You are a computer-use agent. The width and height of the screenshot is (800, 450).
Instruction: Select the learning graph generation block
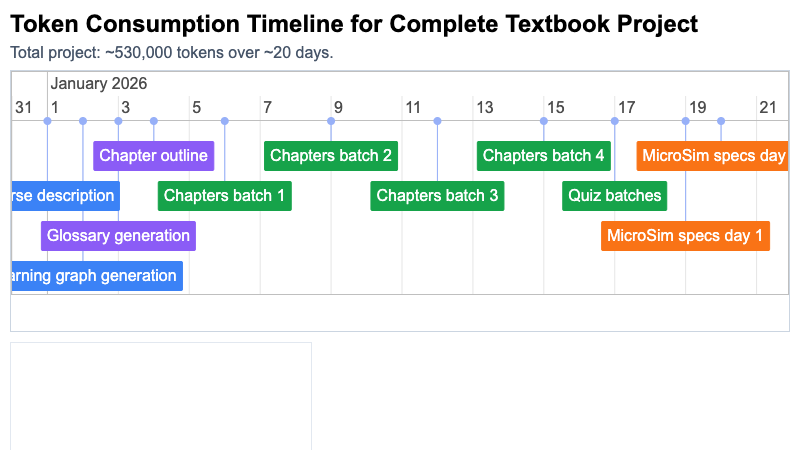point(97,276)
